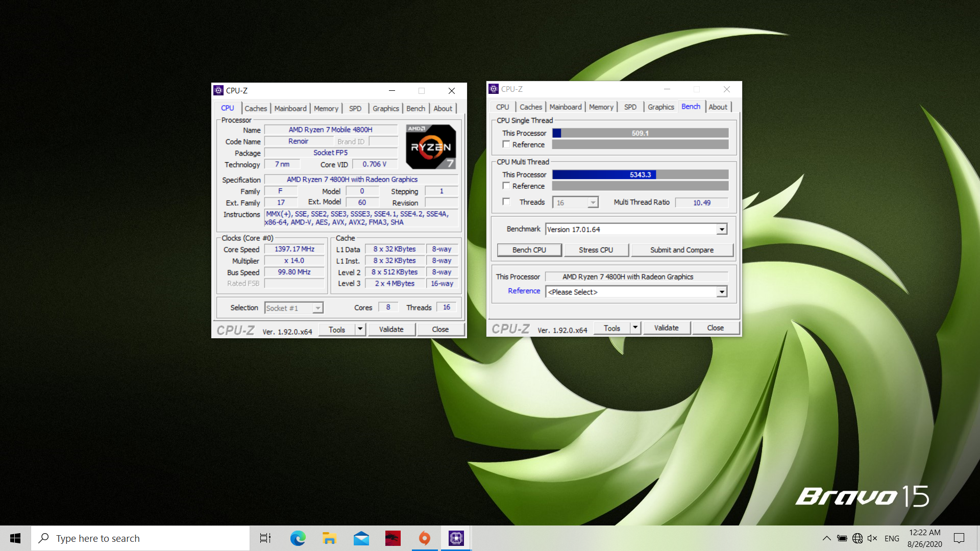Open the Reference processor Please Select dropdown
This screenshot has height=551, width=980.
point(722,292)
